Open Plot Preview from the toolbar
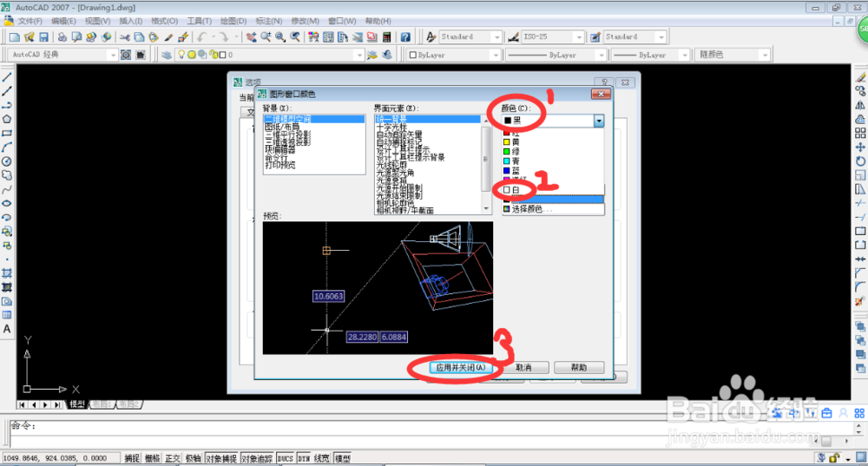 tap(76, 37)
